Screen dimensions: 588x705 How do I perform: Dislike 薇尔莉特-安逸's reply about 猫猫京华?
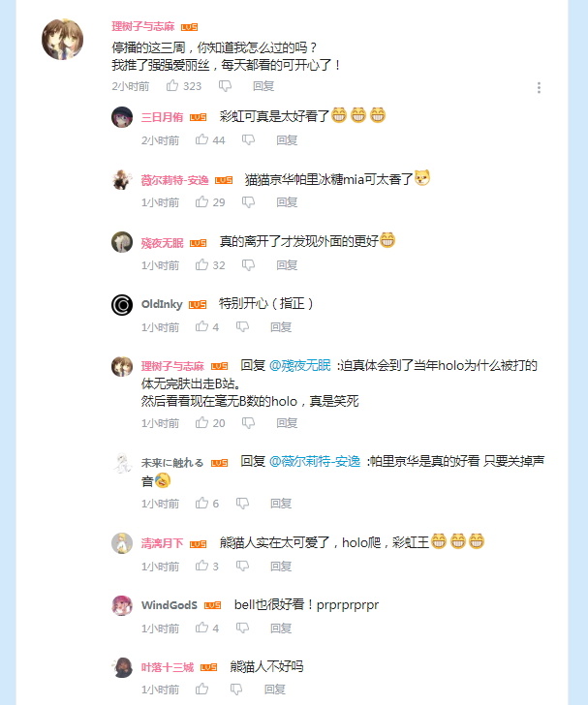click(248, 202)
